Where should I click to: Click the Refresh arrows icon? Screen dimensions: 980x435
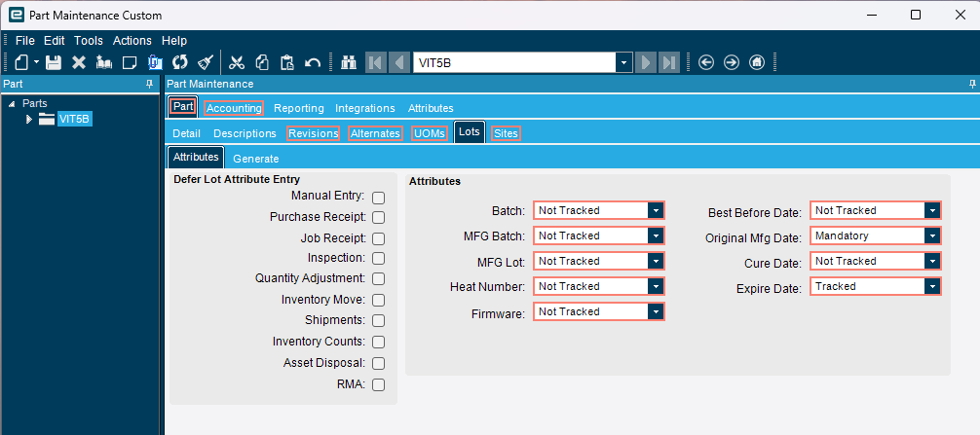click(180, 62)
